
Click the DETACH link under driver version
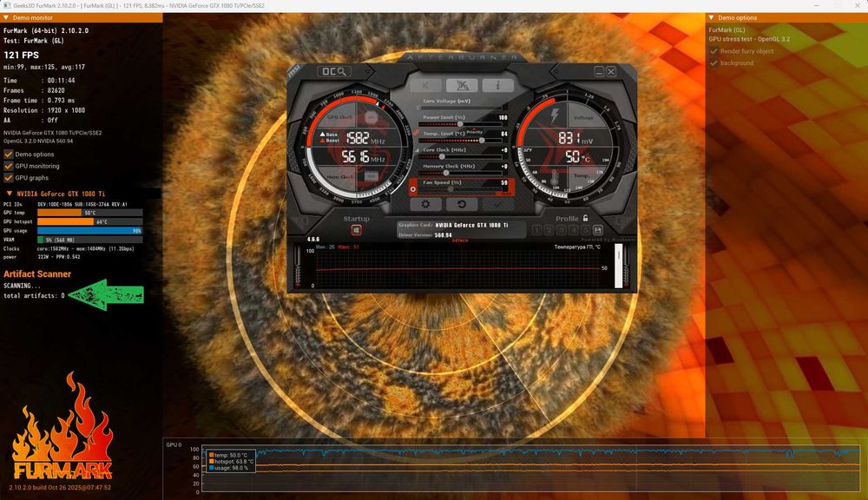pos(460,240)
